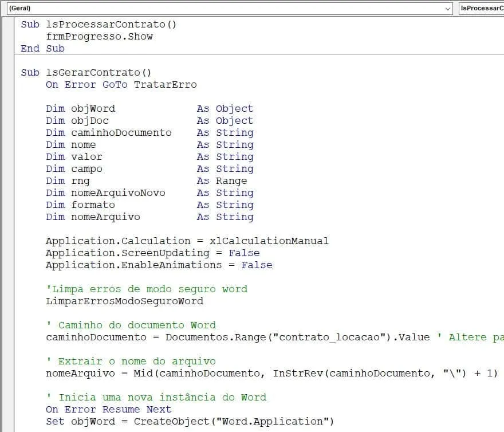The image size is (504, 432).
Task: Open the lsProcessarContrato procedure dropdown
Action: point(482,9)
